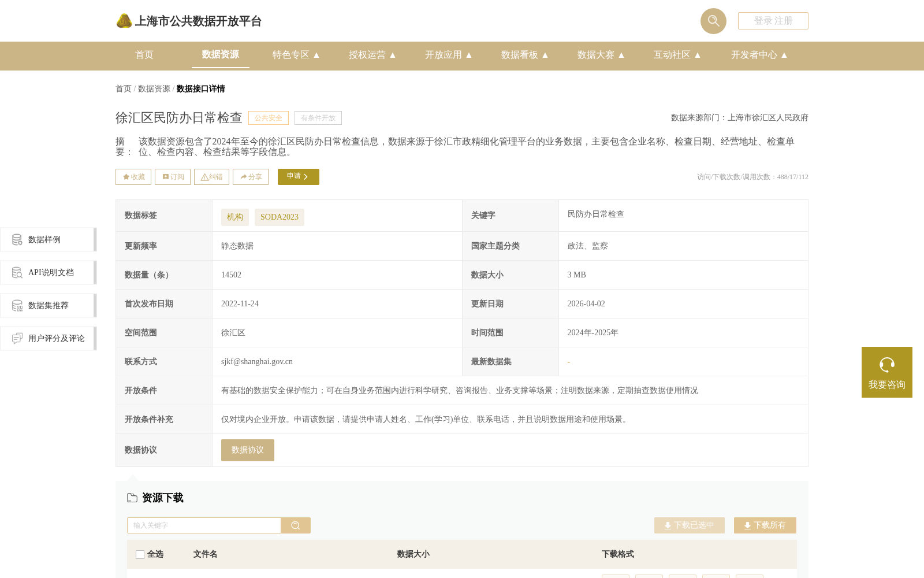Click the 数据资源 breadcrumb link

tap(154, 88)
